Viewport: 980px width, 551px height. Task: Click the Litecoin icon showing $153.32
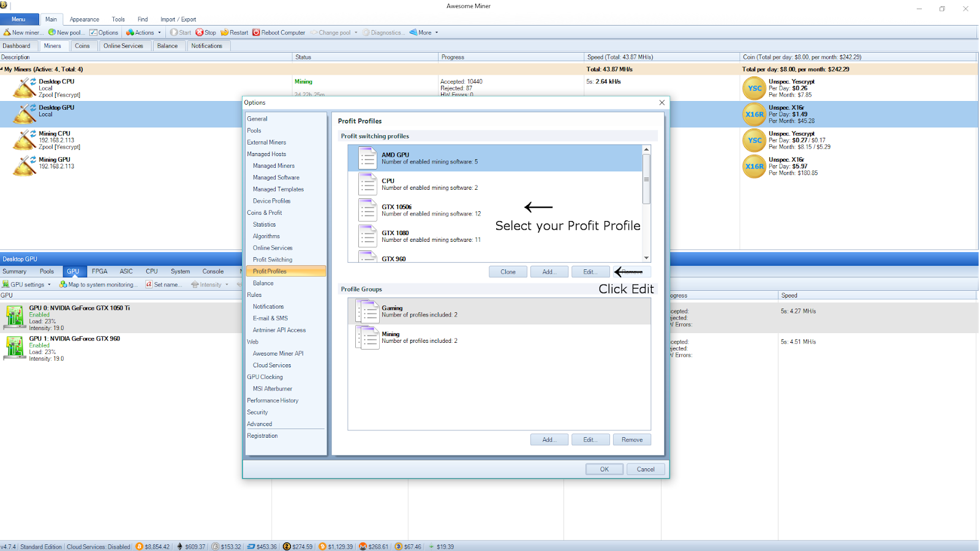click(216, 547)
